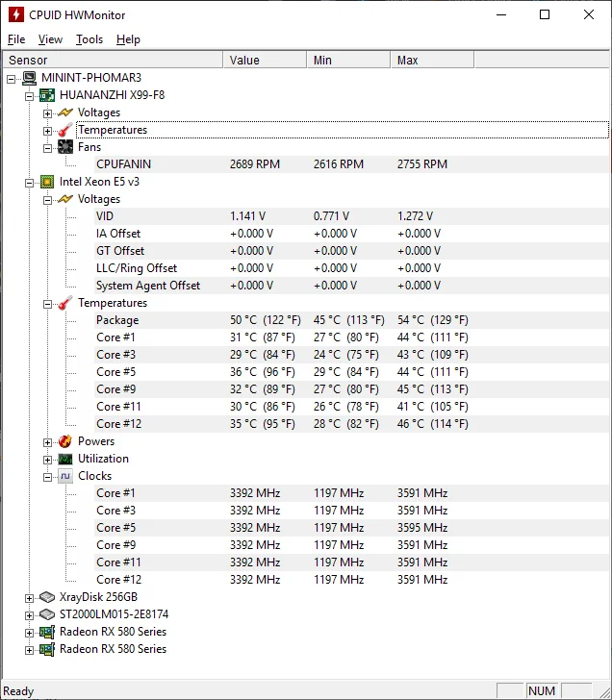Click the Max column header

click(432, 60)
